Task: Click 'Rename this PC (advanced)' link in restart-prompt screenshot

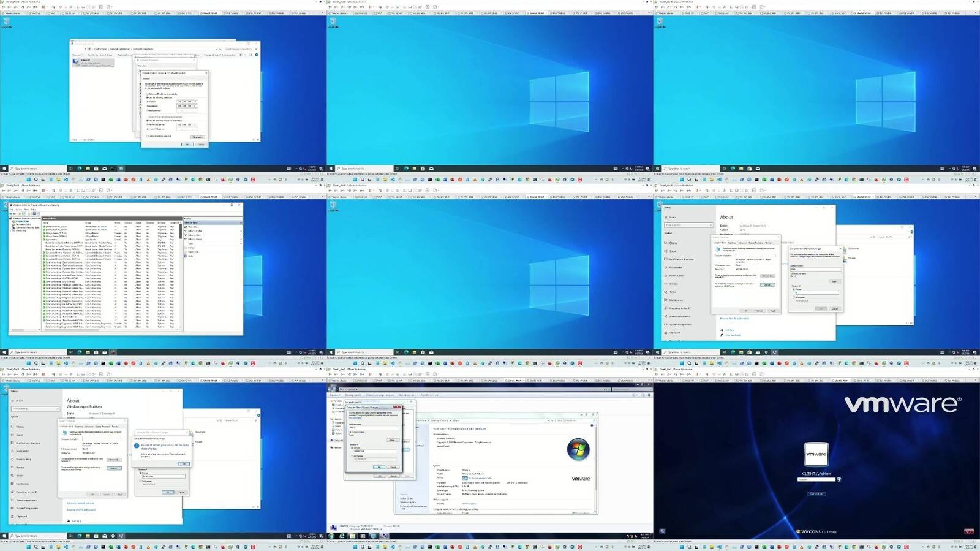Action: pyautogui.click(x=81, y=510)
